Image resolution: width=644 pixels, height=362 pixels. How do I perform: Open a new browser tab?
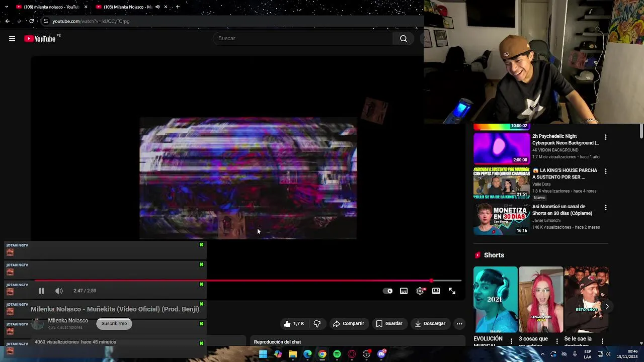pos(178,7)
